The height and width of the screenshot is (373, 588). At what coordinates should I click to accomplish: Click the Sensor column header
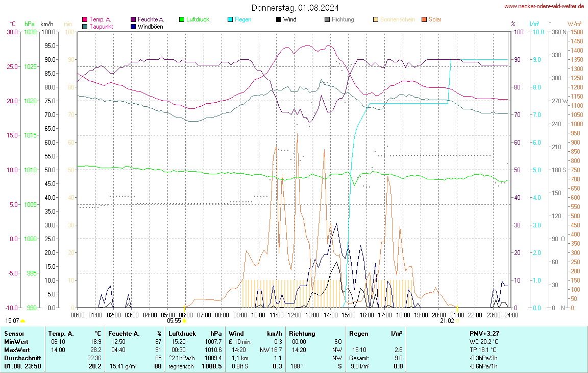coord(14,333)
